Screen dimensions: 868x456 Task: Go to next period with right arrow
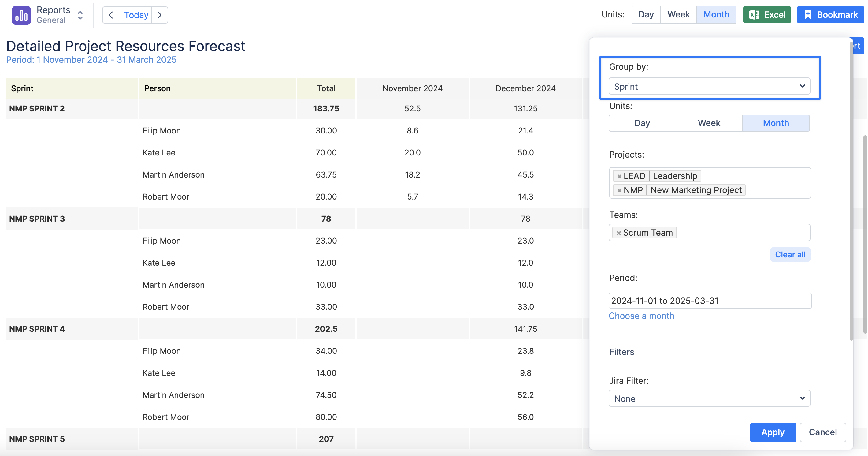pyautogui.click(x=160, y=15)
